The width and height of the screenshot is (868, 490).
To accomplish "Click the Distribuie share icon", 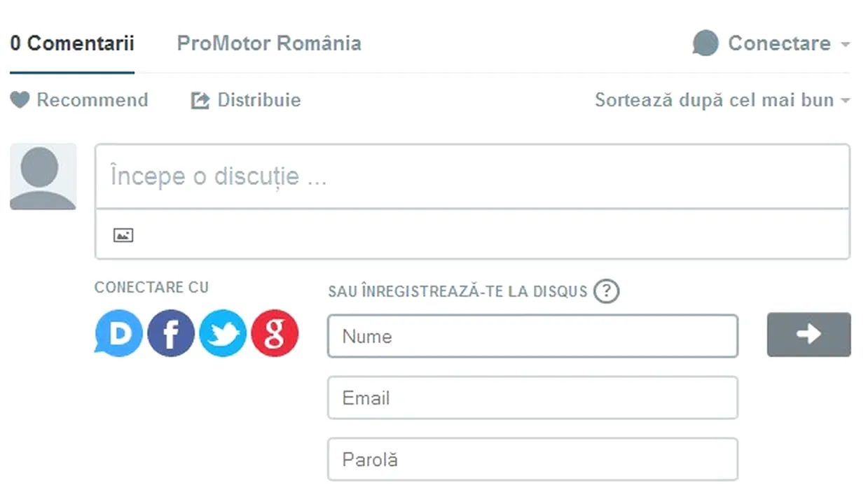I will pos(200,101).
